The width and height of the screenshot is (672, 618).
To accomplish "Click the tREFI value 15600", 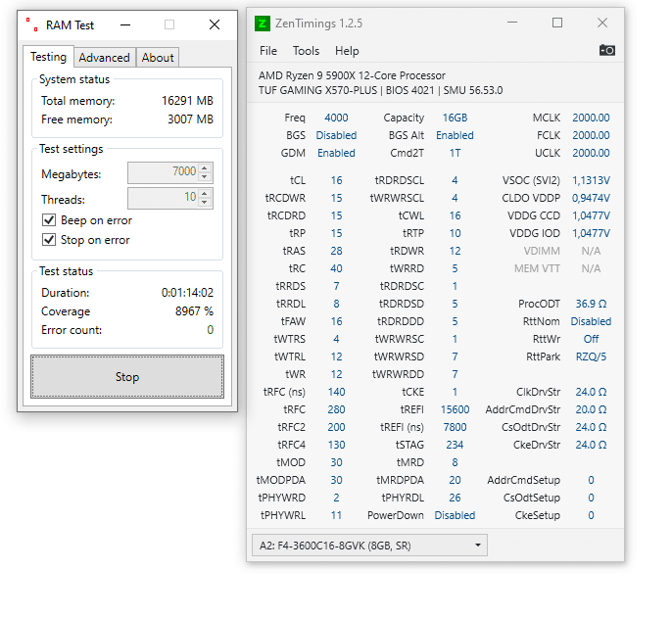I will (x=455, y=409).
